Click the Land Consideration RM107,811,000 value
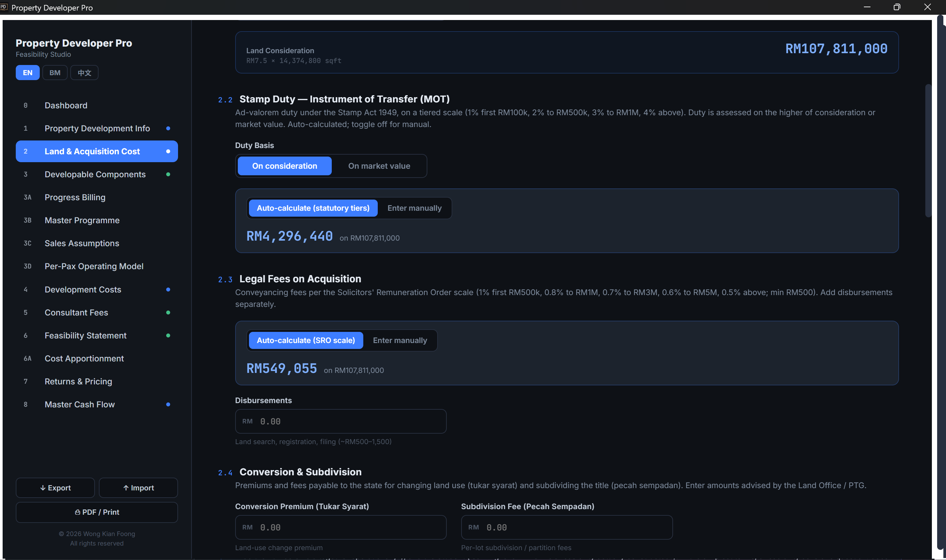946x560 pixels. (x=836, y=49)
